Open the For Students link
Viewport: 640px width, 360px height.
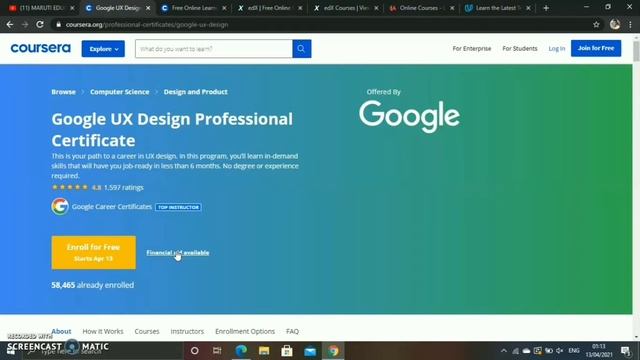tap(520, 48)
